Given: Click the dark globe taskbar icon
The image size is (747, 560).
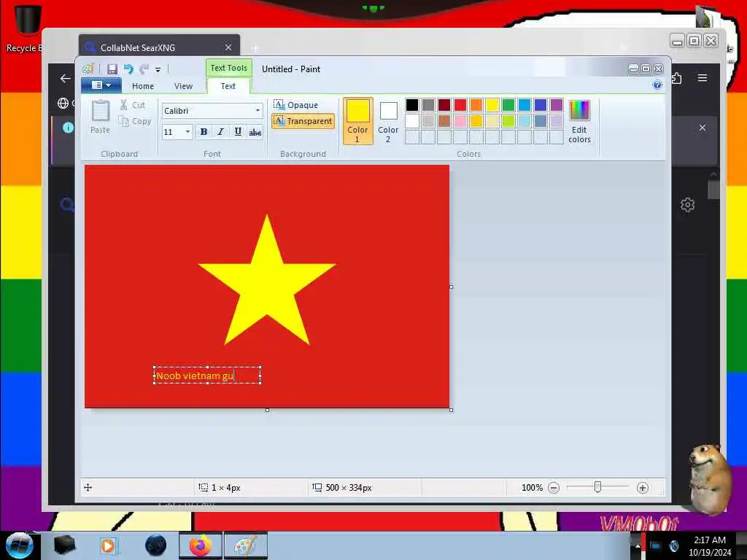Looking at the screenshot, I should [x=156, y=545].
